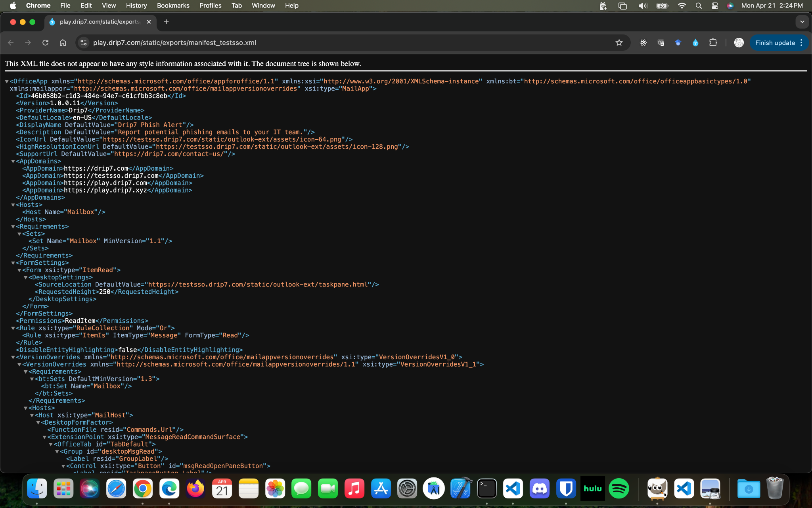The image size is (812, 508).
Task: Open the Chrome home page button
Action: (63, 43)
